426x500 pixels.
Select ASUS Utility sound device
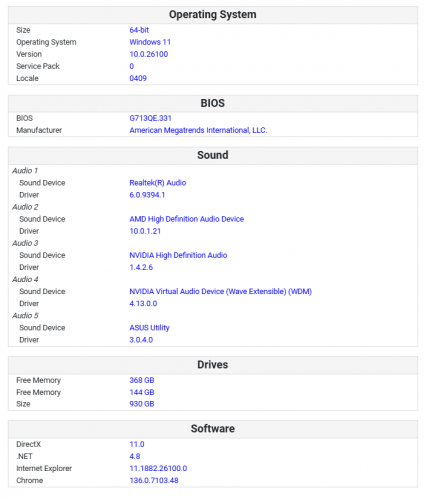pyautogui.click(x=149, y=328)
